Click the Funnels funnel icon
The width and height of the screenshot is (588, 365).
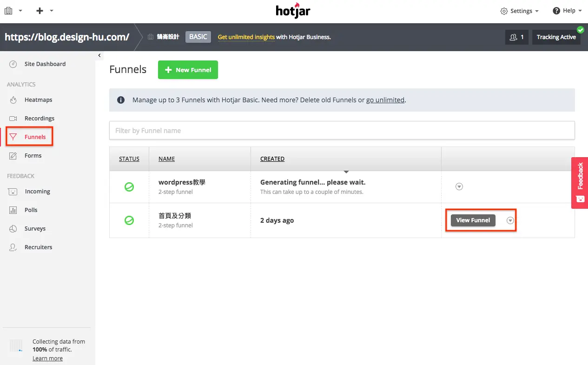pos(13,137)
